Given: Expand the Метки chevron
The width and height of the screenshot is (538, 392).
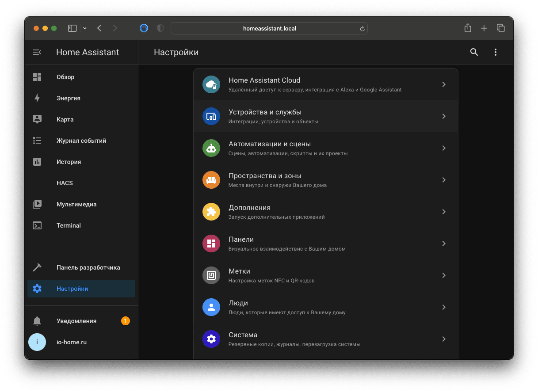Looking at the screenshot, I should point(444,275).
